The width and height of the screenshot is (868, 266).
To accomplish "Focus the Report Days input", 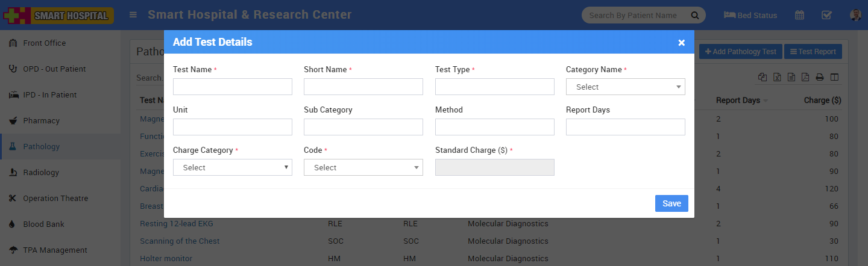I will tap(625, 127).
